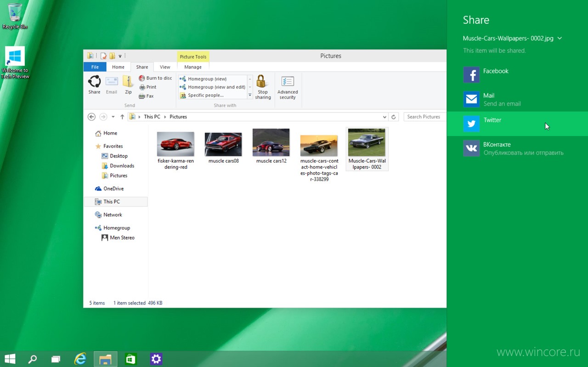Click the File Explorer taskbar icon
Image resolution: width=588 pixels, height=367 pixels.
[x=106, y=359]
